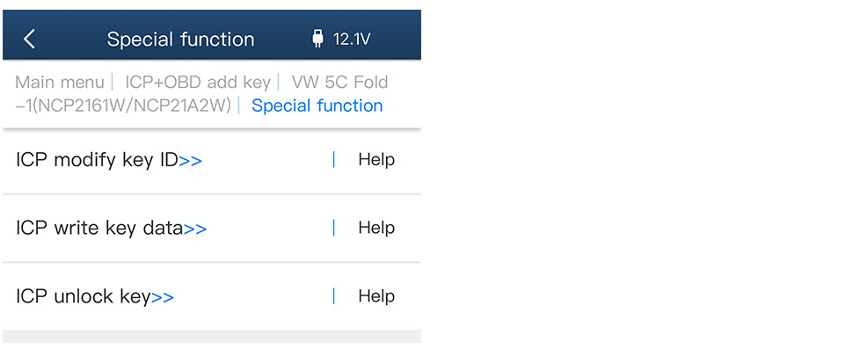Image resolution: width=868 pixels, height=364 pixels.
Task: Click the gray strip below ICP unlock key
Action: (x=211, y=336)
